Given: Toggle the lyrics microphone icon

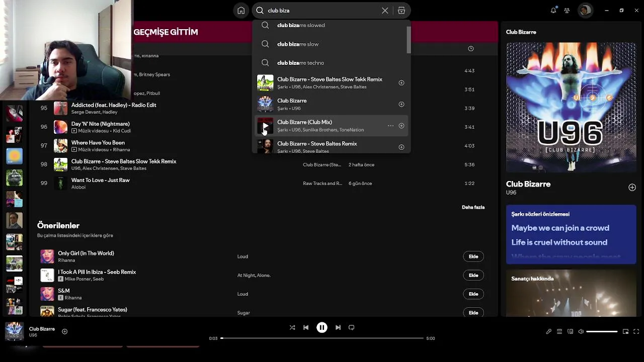Looking at the screenshot, I should click(x=549, y=332).
